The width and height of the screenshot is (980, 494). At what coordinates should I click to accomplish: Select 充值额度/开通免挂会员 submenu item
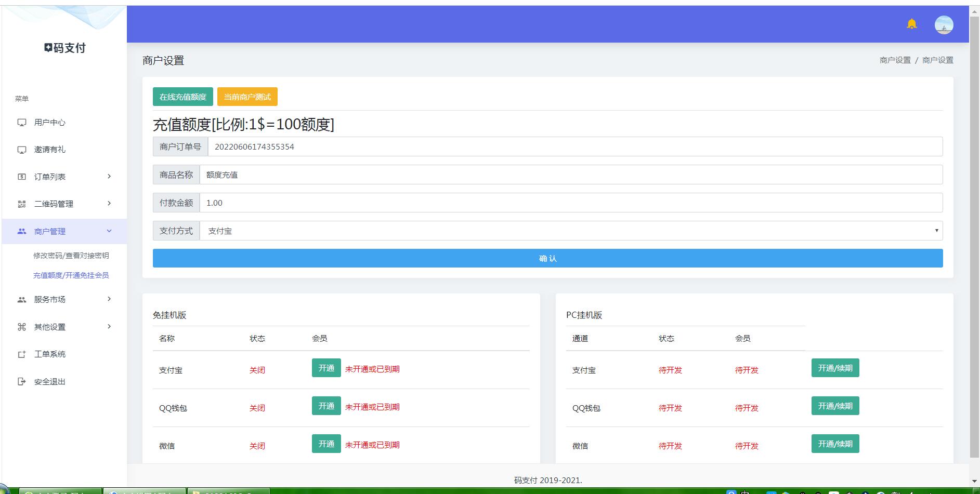(x=71, y=275)
